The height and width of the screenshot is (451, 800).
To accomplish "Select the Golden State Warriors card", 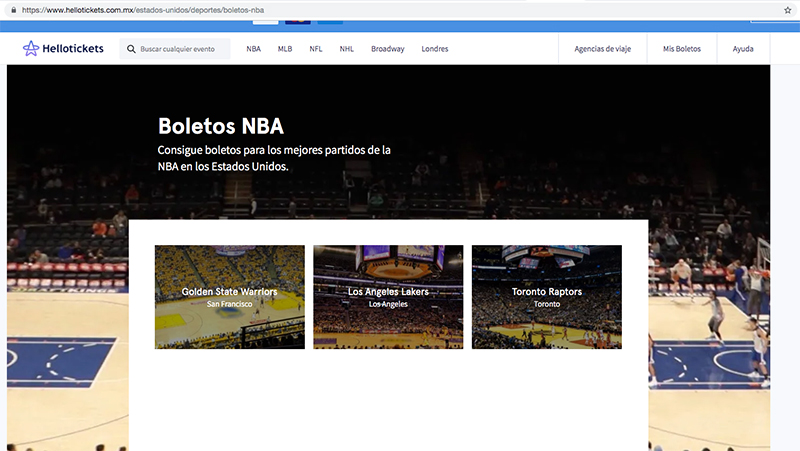I will tap(230, 297).
